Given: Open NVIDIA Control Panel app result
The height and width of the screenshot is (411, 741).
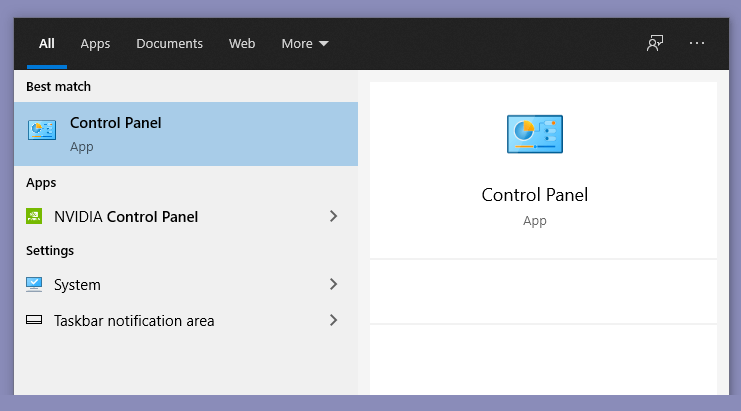Looking at the screenshot, I should click(x=186, y=216).
